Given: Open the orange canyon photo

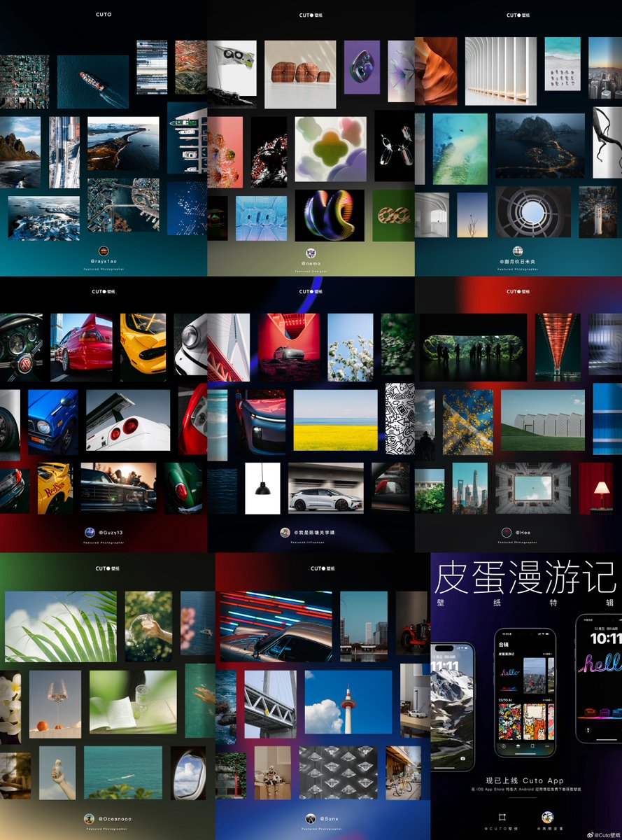Looking at the screenshot, I should [x=436, y=71].
